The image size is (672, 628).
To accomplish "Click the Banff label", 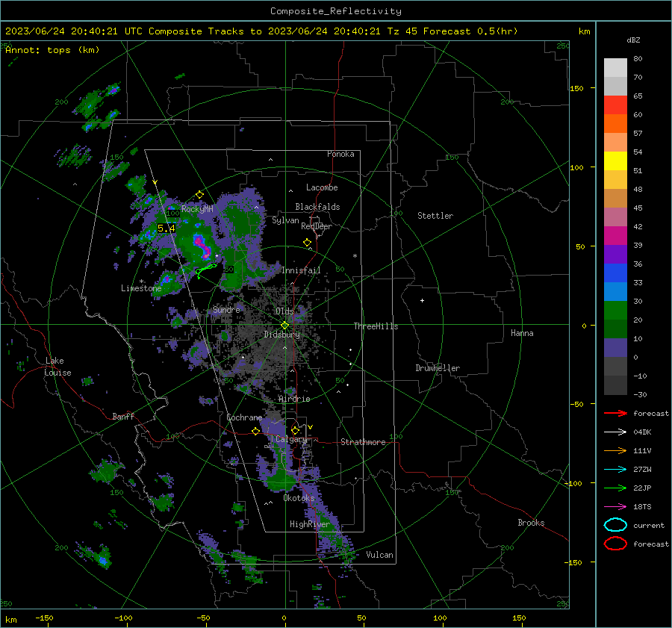I will [x=123, y=416].
